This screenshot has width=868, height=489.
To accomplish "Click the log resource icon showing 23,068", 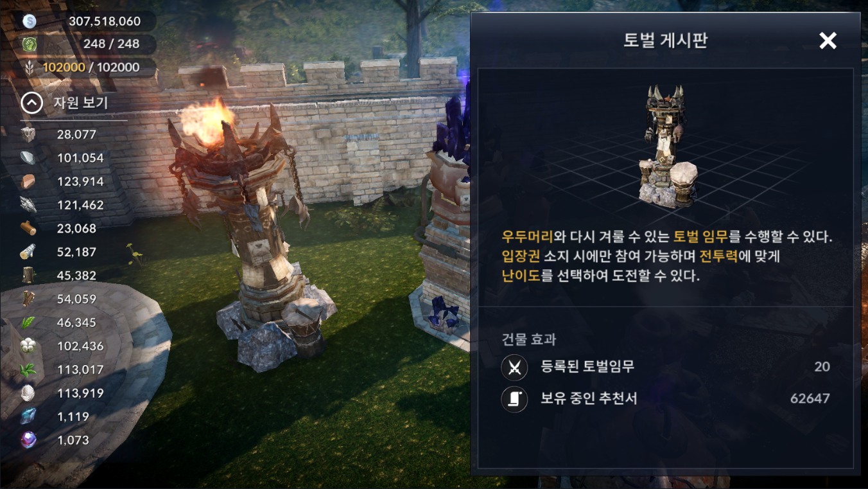I will click(x=28, y=228).
